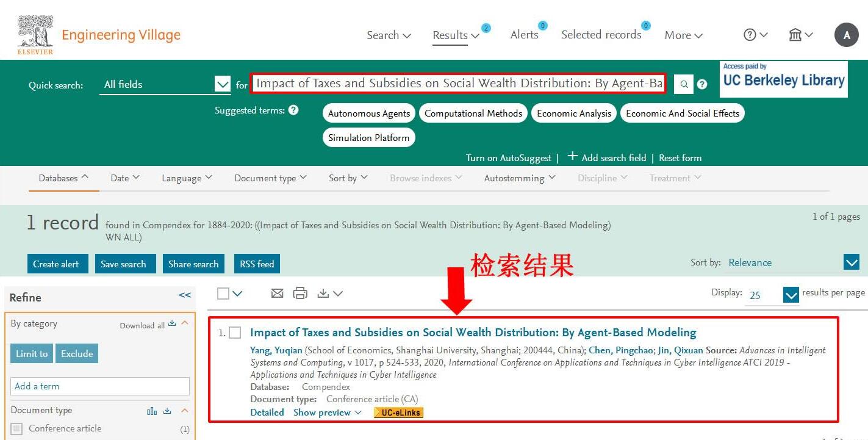Open search help icon beside search button
The height and width of the screenshot is (440, 868).
(x=702, y=84)
